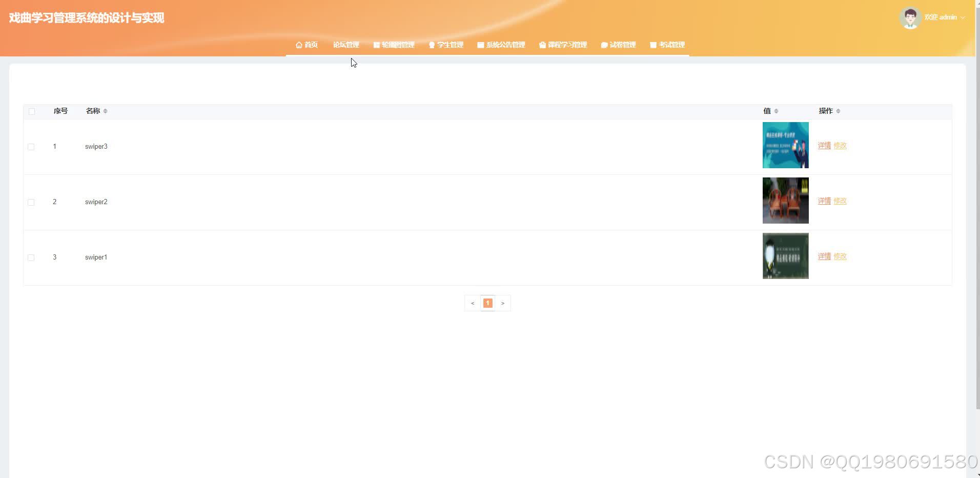Image resolution: width=980 pixels, height=478 pixels.
Task: Click 修改 for swiper1
Action: pyautogui.click(x=840, y=256)
